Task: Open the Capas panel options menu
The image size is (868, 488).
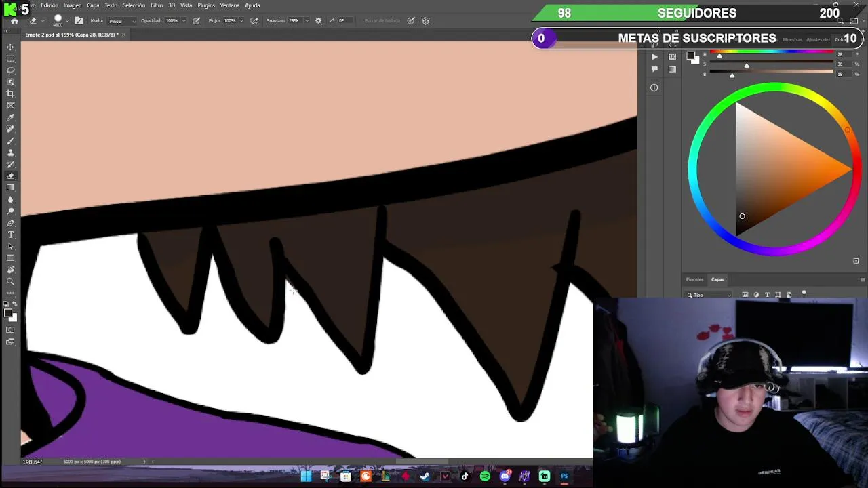Action: 863,279
